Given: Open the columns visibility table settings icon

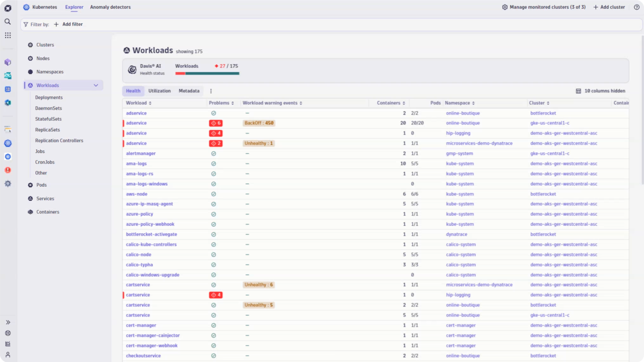Looking at the screenshot, I should (x=578, y=91).
